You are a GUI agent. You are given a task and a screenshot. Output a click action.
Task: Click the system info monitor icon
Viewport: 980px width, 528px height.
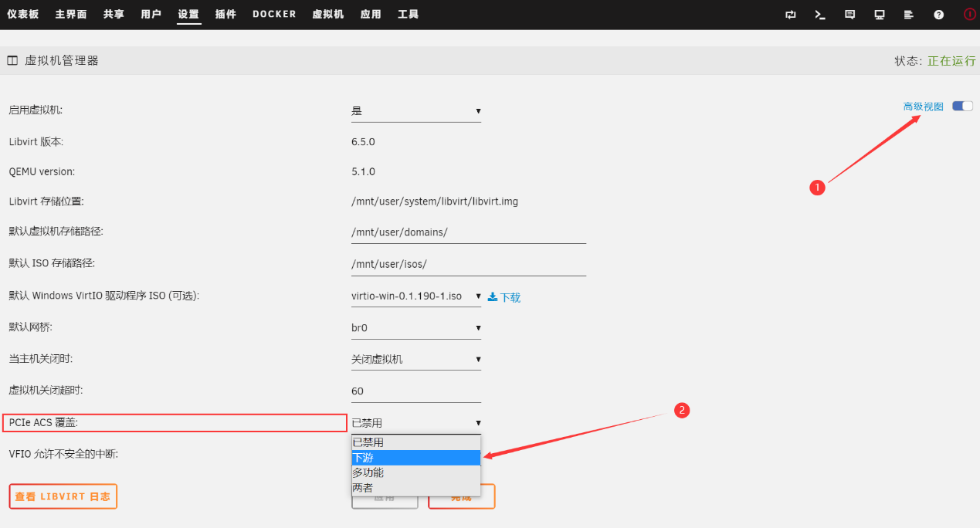(x=879, y=15)
